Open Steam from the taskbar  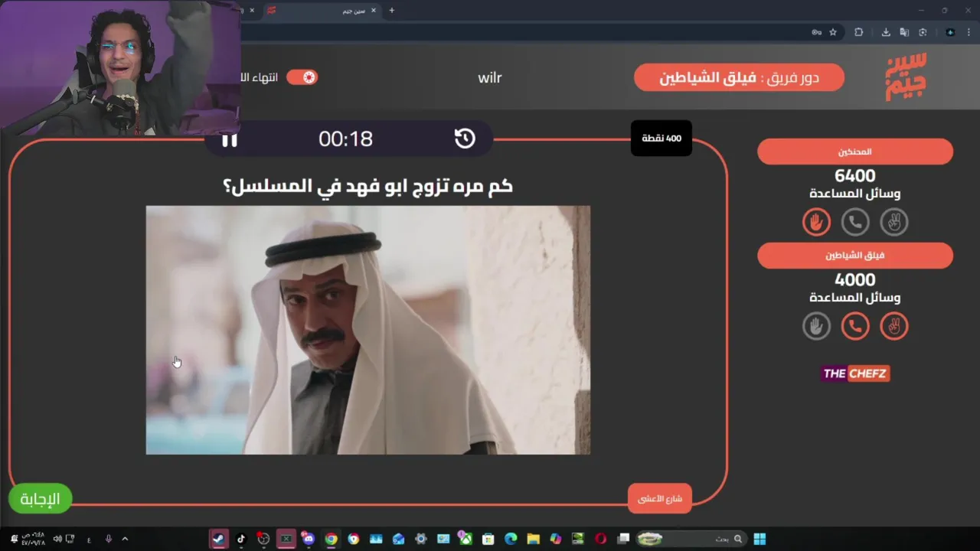[x=219, y=539]
